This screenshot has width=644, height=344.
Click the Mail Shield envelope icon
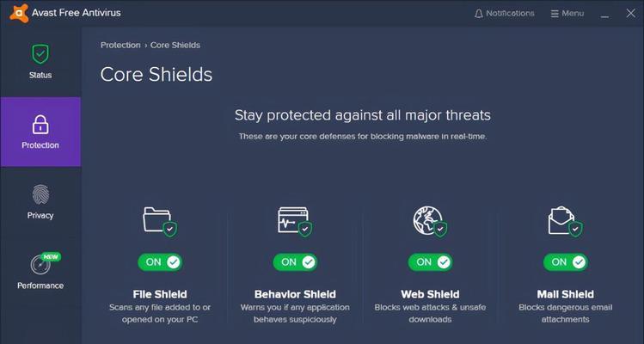565,222
